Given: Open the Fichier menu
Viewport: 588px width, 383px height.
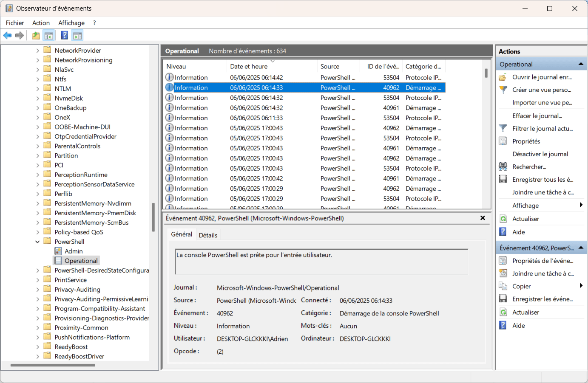Looking at the screenshot, I should click(15, 23).
